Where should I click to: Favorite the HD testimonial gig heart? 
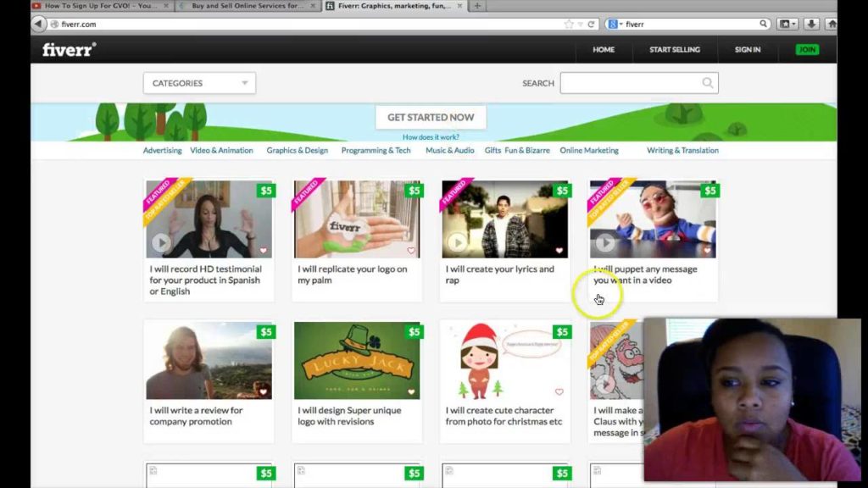(264, 251)
